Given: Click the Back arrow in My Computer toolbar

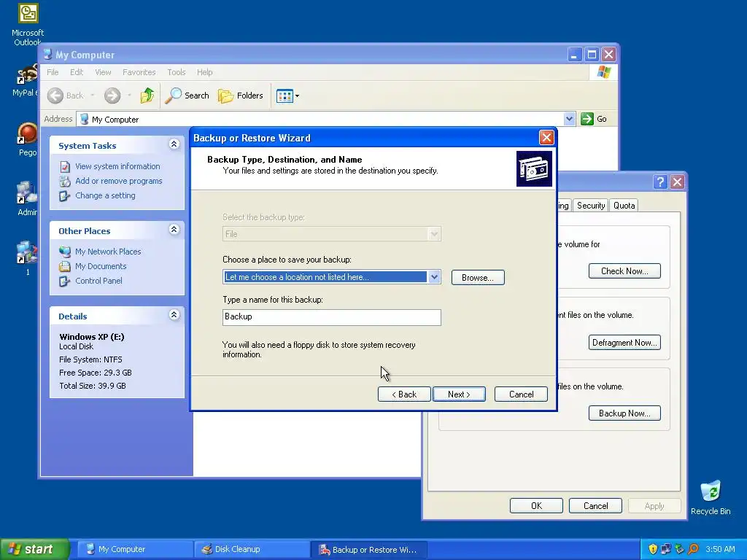Looking at the screenshot, I should click(x=55, y=96).
